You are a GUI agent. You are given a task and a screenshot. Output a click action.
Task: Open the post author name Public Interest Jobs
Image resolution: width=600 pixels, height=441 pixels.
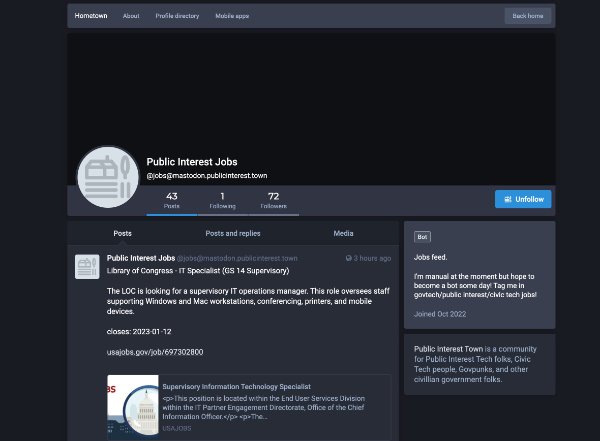[141, 258]
